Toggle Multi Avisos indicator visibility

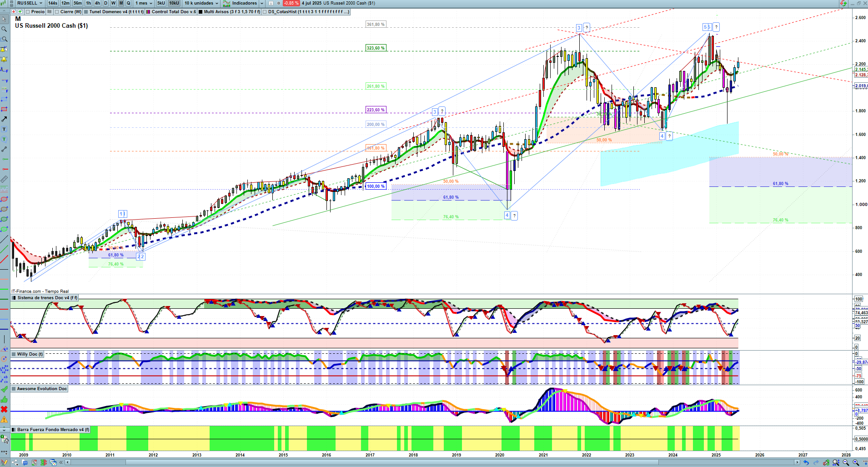[x=201, y=12]
